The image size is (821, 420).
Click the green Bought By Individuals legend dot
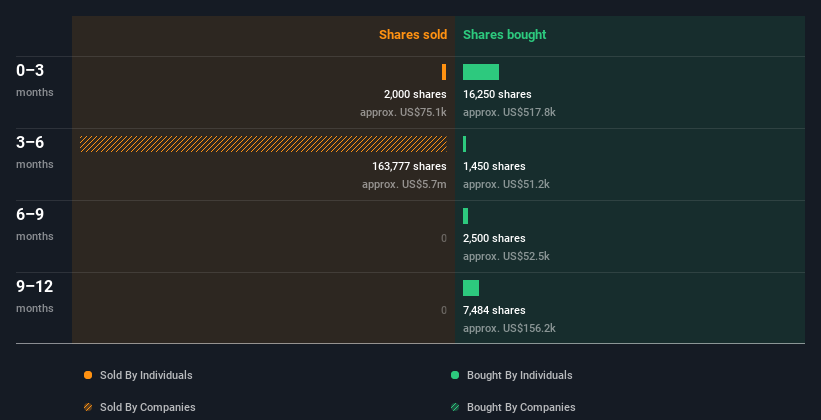455,375
